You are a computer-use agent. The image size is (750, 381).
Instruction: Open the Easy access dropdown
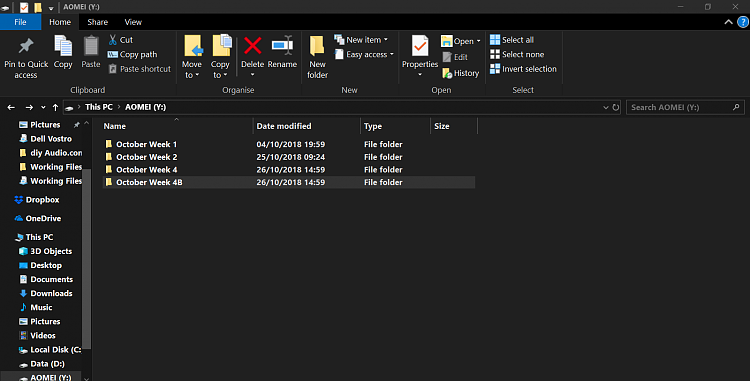(364, 54)
